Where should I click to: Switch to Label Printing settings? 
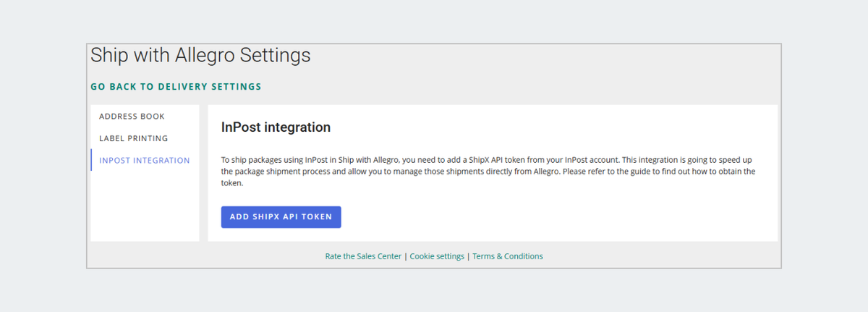[x=133, y=138]
